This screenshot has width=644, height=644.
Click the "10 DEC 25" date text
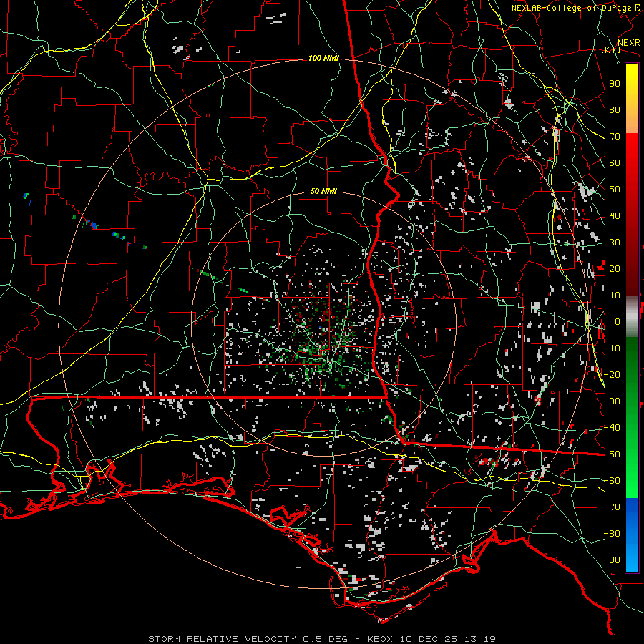point(427,639)
